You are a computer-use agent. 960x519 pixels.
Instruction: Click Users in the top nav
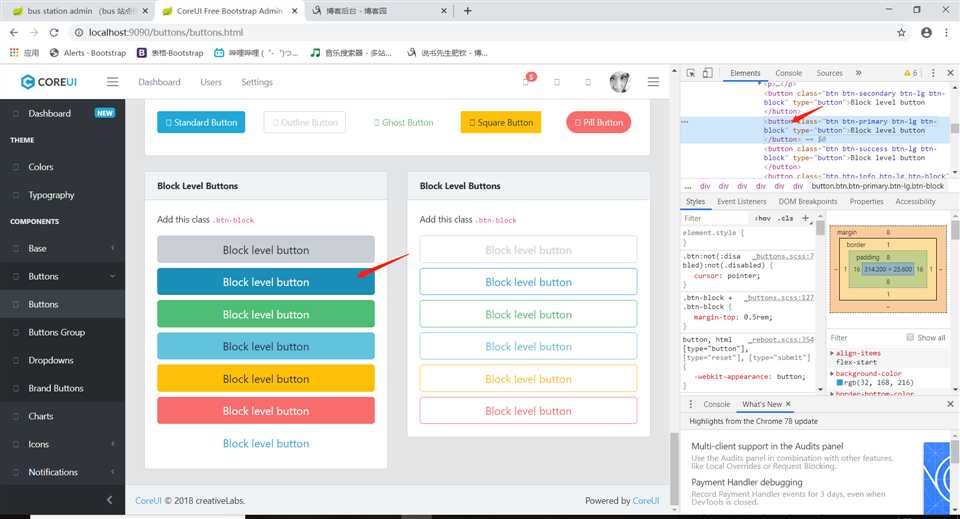211,82
